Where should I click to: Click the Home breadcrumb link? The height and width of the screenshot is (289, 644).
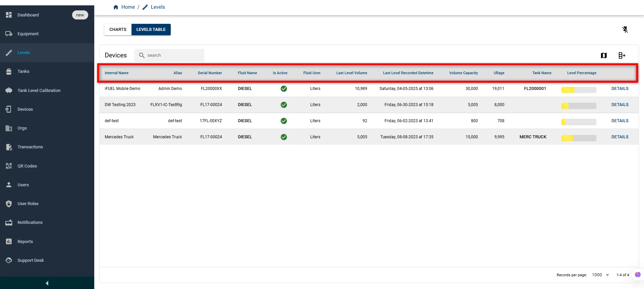pos(128,7)
